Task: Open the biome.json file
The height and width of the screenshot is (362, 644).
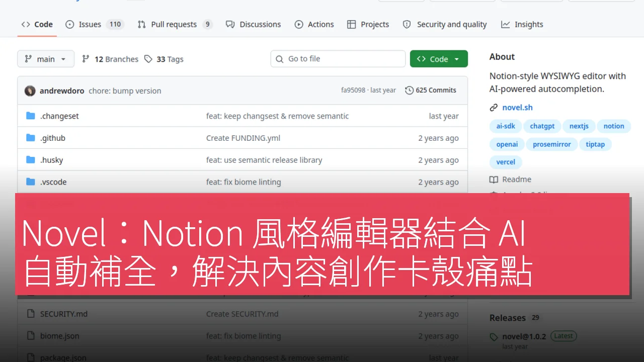Action: click(x=59, y=336)
